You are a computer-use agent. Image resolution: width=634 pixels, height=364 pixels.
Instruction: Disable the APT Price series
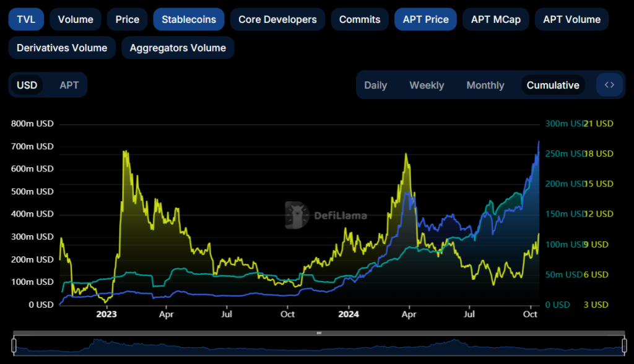[x=425, y=19]
